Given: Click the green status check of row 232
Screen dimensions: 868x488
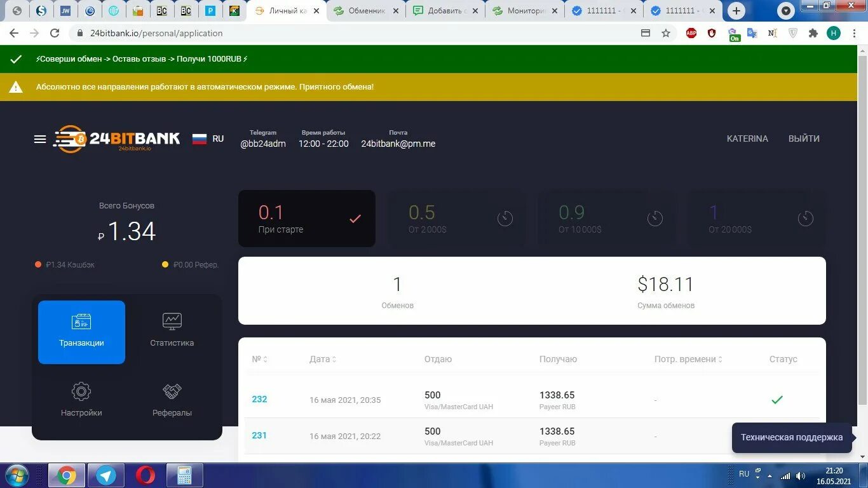Looking at the screenshot, I should [x=776, y=400].
